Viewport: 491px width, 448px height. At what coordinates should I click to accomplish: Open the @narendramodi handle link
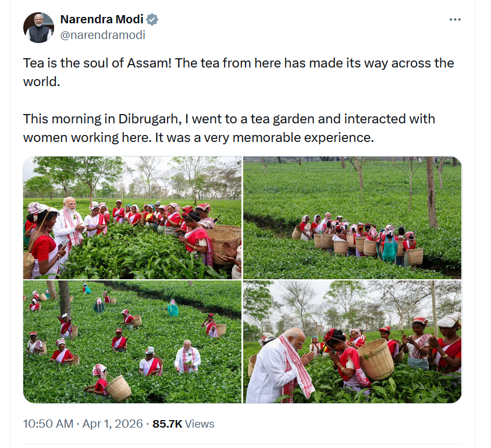[103, 35]
